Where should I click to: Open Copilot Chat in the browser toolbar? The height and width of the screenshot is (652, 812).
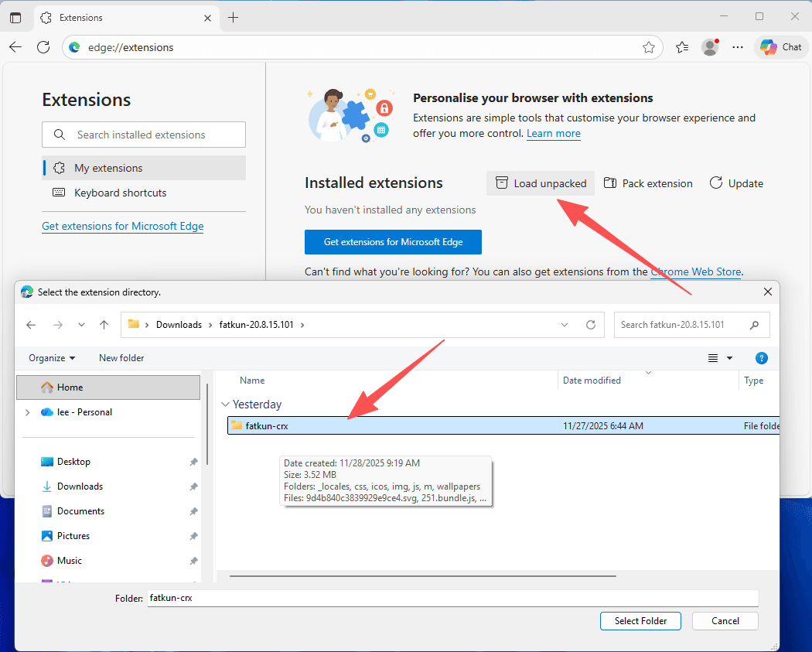(780, 46)
